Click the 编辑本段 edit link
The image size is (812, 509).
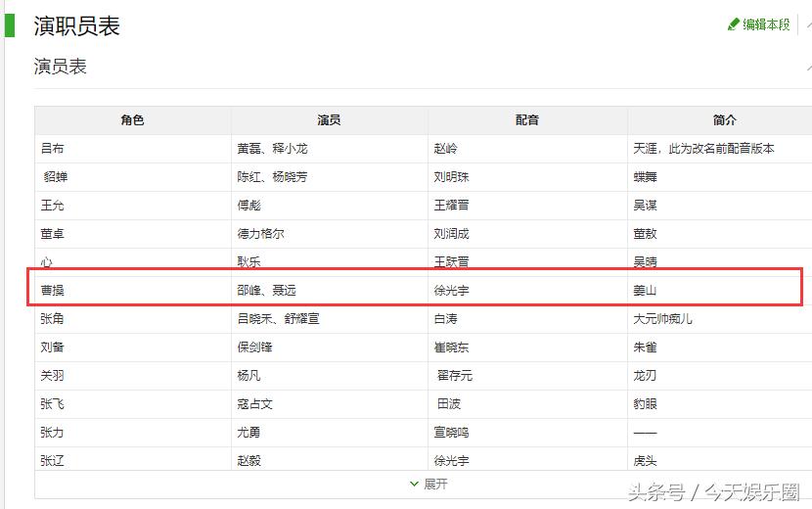point(765,24)
